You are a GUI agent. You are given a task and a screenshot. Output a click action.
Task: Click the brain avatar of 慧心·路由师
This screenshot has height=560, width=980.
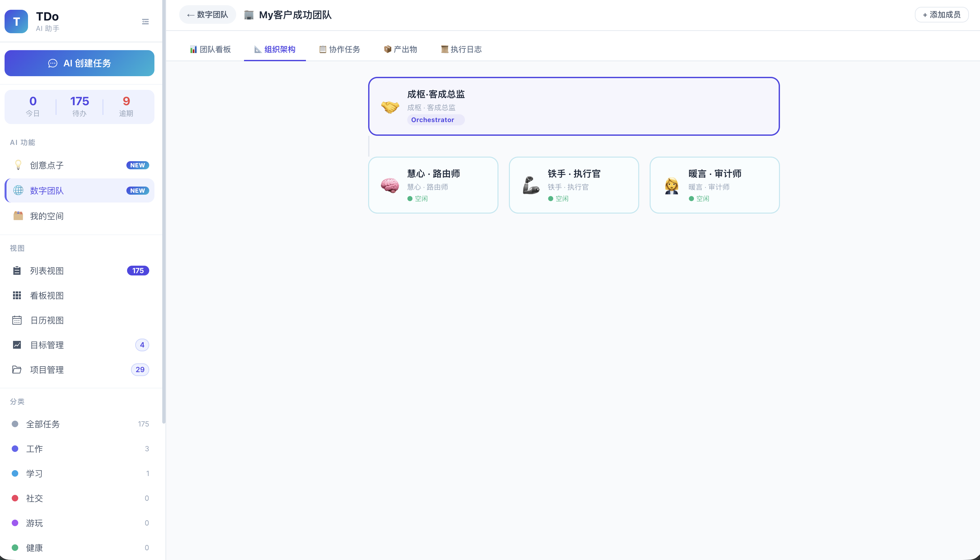pyautogui.click(x=390, y=185)
